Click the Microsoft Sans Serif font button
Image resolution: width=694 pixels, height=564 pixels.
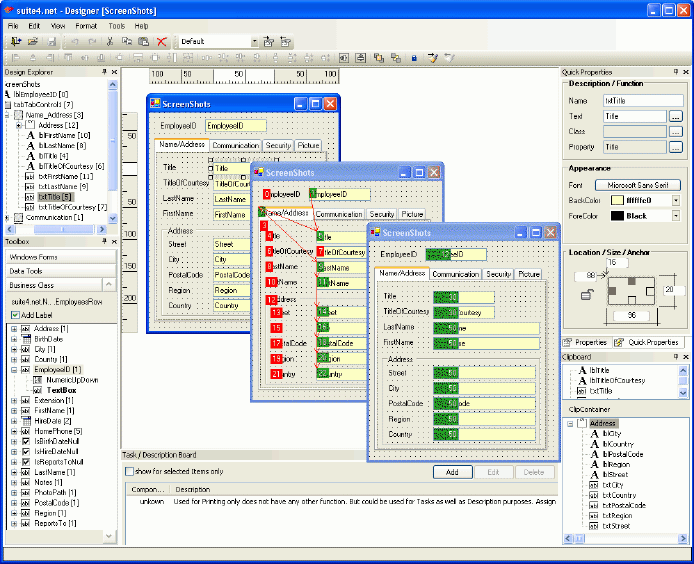pos(638,185)
